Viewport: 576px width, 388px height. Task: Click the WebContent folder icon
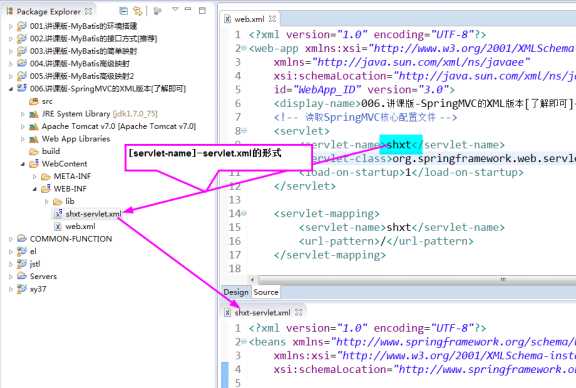(34, 164)
